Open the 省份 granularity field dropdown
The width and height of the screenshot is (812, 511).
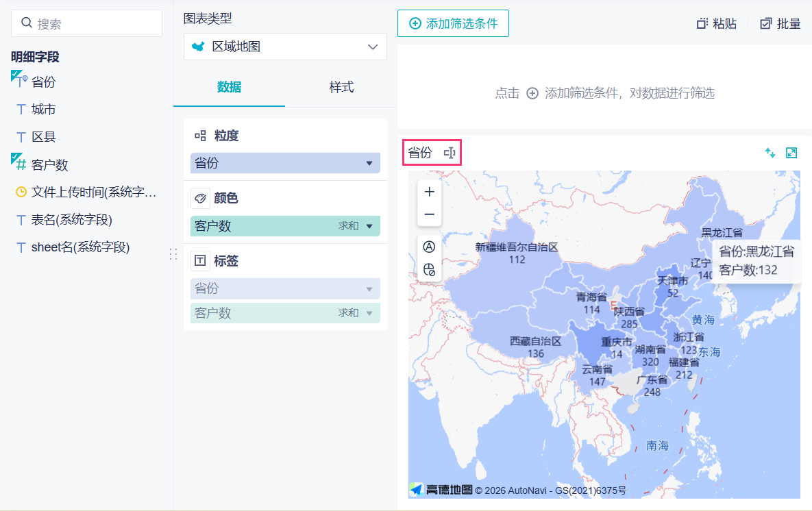pyautogui.click(x=285, y=163)
